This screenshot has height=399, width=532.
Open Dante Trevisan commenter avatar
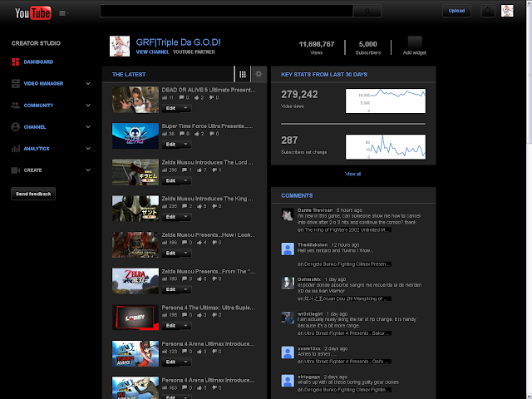[x=288, y=214]
